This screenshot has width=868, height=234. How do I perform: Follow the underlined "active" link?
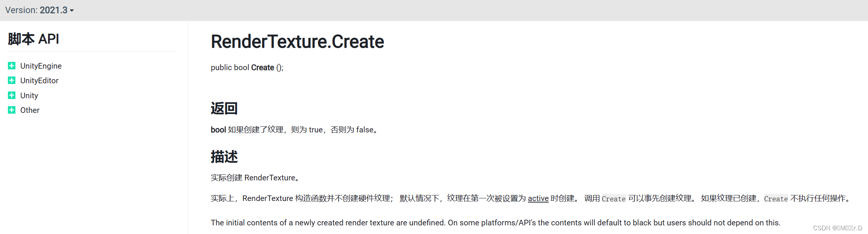pyautogui.click(x=538, y=198)
